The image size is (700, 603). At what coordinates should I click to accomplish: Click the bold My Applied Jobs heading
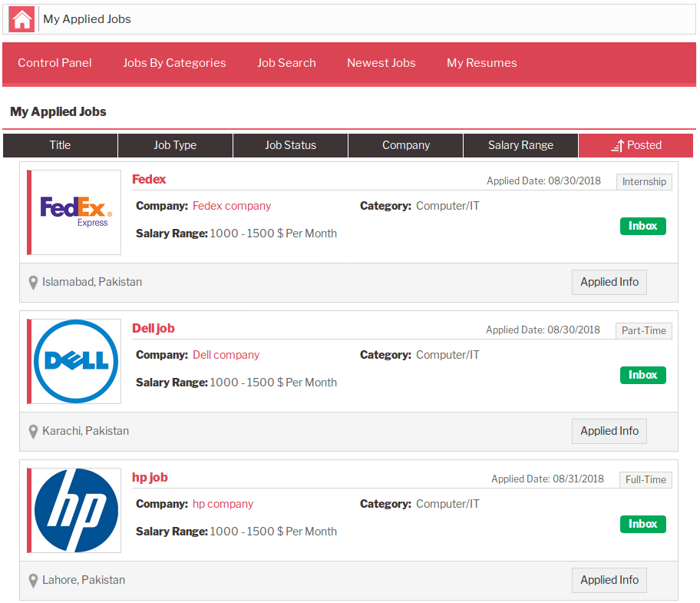pos(58,111)
